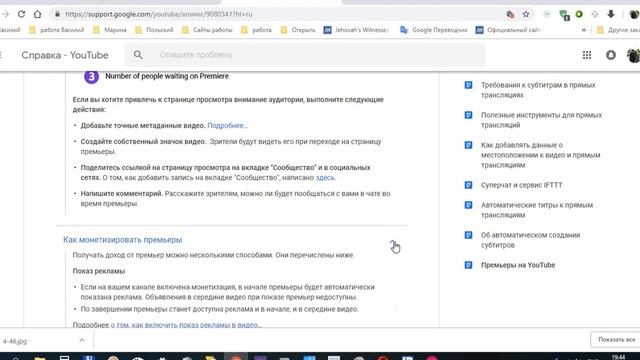Click the forward navigation arrow
The height and width of the screenshot is (360, 640).
click(5, 14)
